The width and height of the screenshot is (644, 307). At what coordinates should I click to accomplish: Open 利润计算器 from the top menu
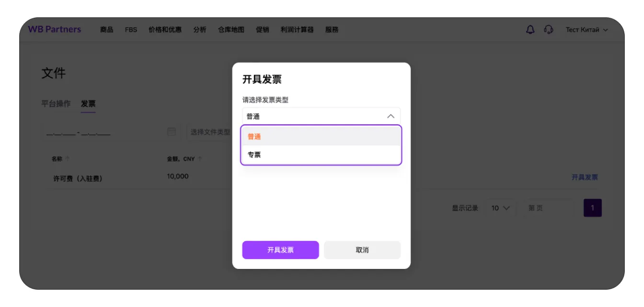(x=297, y=30)
